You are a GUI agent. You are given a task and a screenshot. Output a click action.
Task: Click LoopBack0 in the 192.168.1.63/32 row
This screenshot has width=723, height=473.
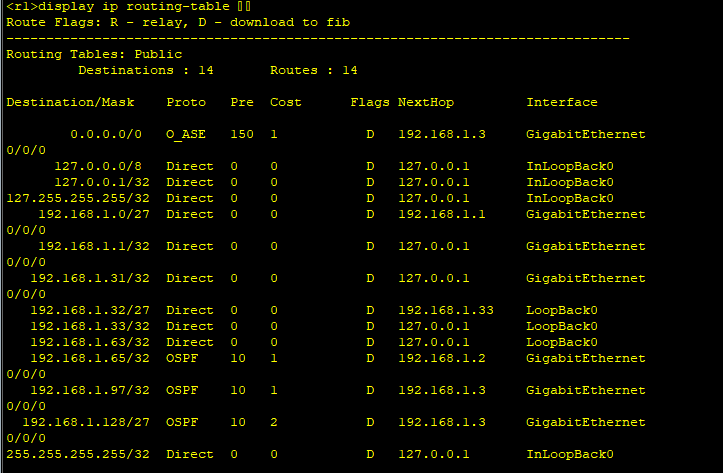562,342
